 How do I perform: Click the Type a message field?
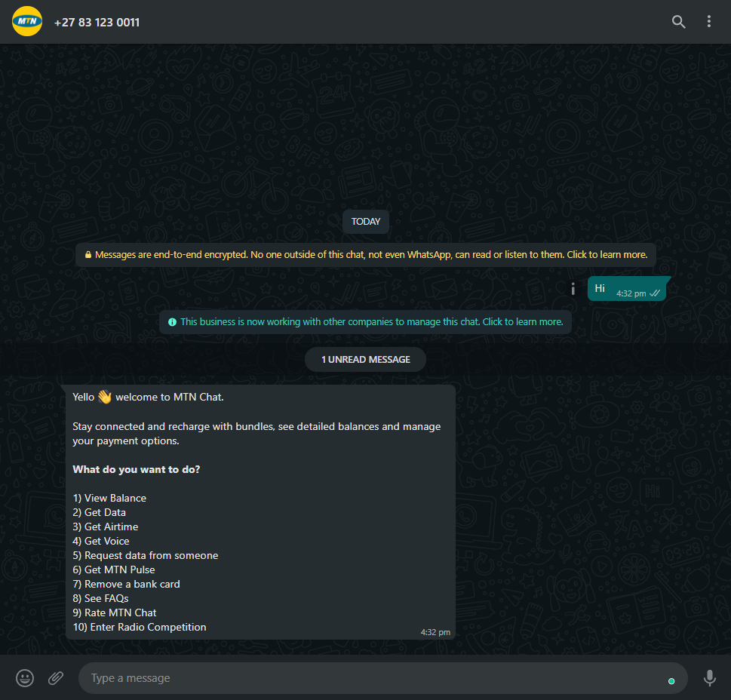[x=382, y=678]
